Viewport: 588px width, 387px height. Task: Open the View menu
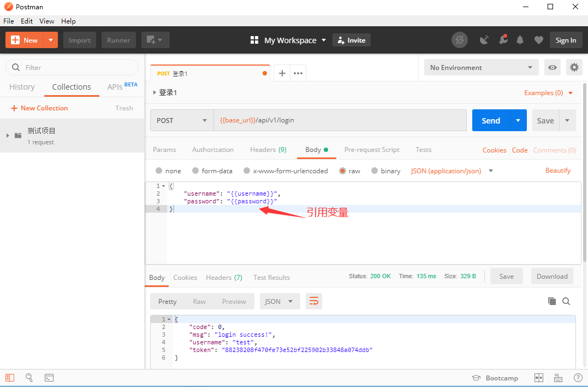coord(47,21)
